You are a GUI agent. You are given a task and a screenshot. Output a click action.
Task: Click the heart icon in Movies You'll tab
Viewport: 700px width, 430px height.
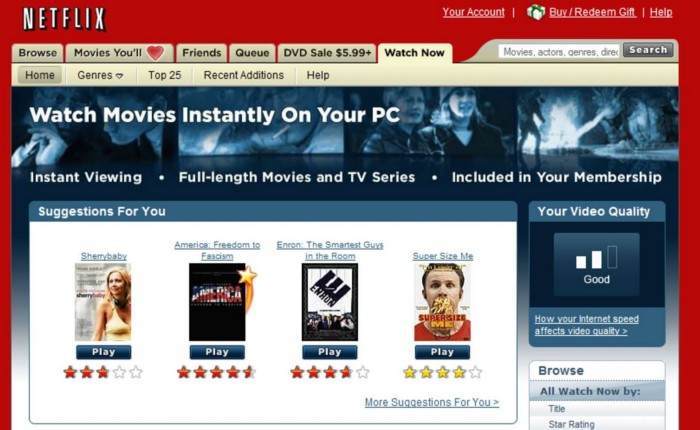click(x=155, y=53)
